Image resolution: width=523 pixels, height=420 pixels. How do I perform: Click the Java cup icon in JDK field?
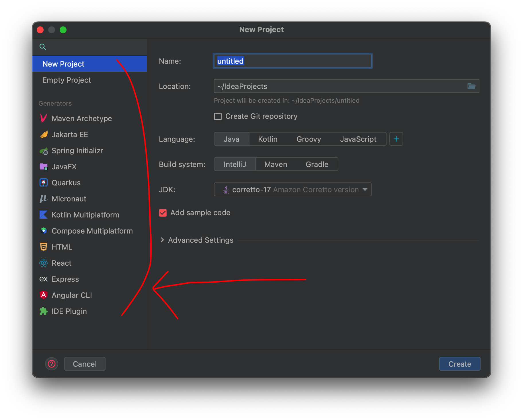pos(226,189)
